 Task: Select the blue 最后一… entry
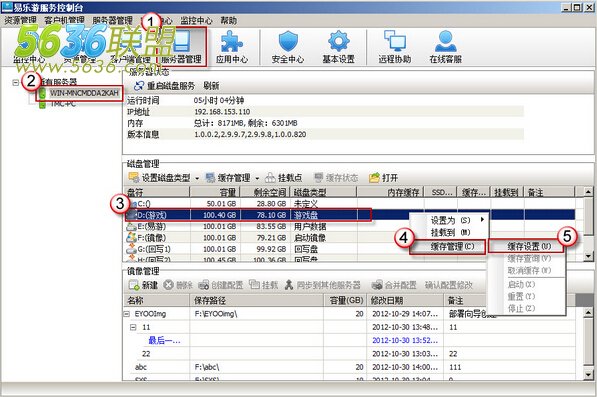(164, 340)
